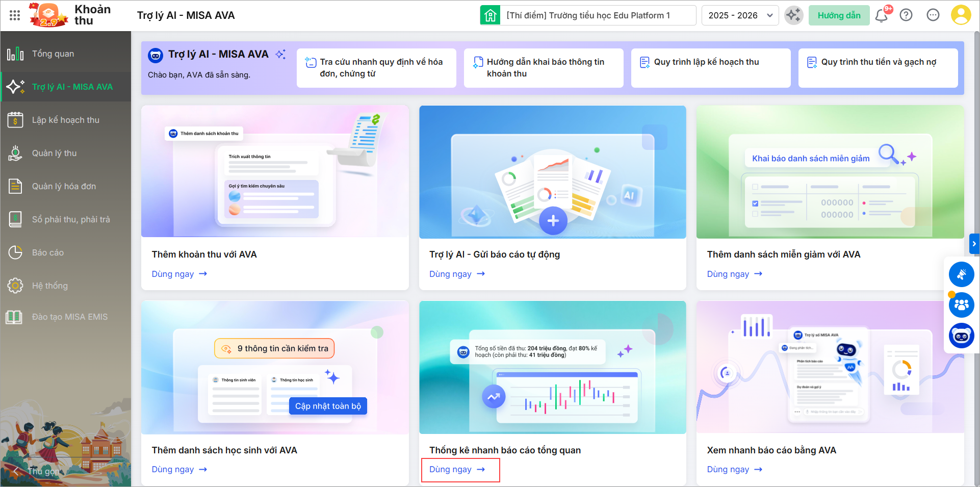Click the Đào tạo MISA EMIS book icon
Viewport: 980px width, 487px height.
[x=14, y=317]
